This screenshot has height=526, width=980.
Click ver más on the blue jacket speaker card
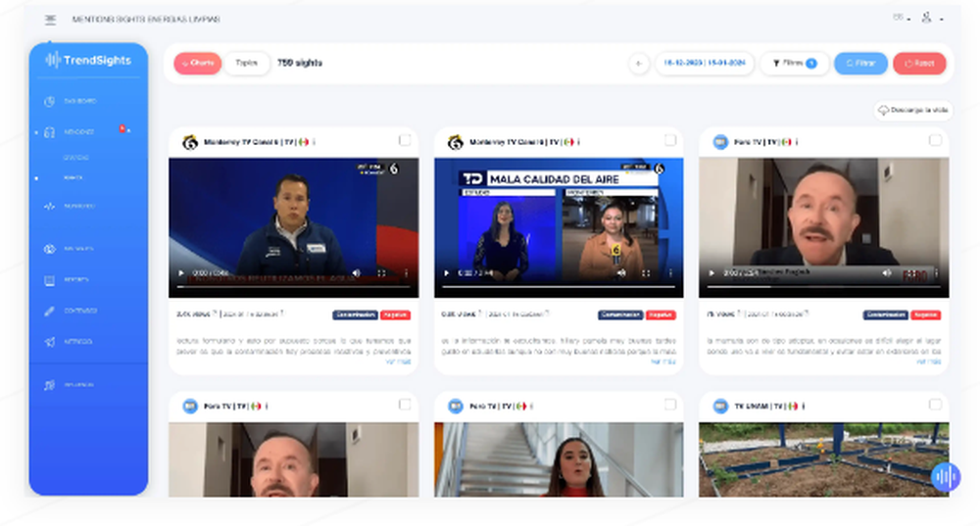pyautogui.click(x=398, y=361)
